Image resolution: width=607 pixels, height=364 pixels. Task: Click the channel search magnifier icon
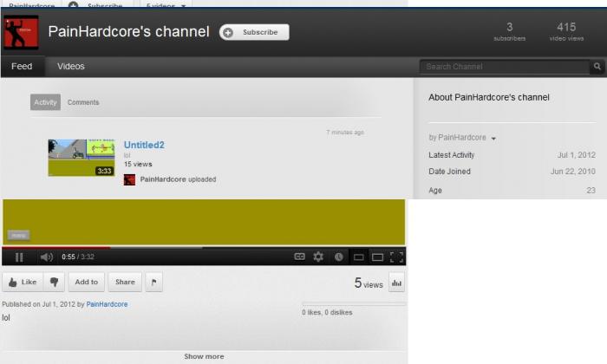pyautogui.click(x=597, y=67)
